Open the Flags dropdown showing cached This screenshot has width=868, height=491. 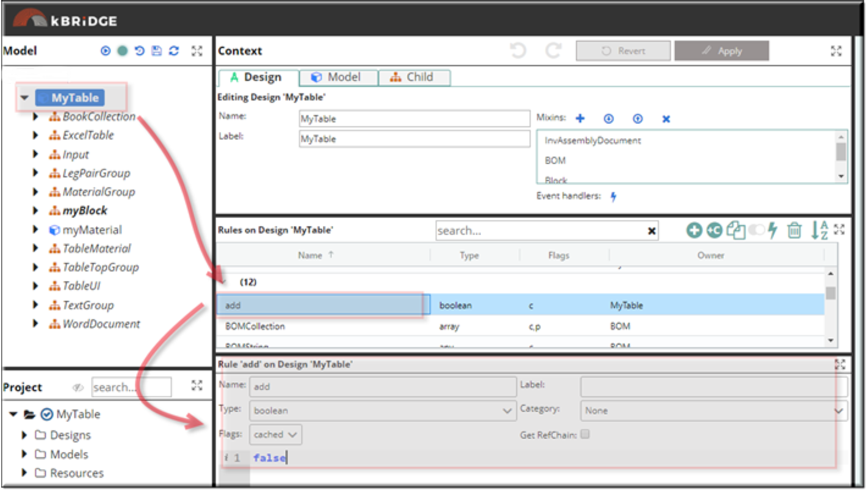click(275, 435)
